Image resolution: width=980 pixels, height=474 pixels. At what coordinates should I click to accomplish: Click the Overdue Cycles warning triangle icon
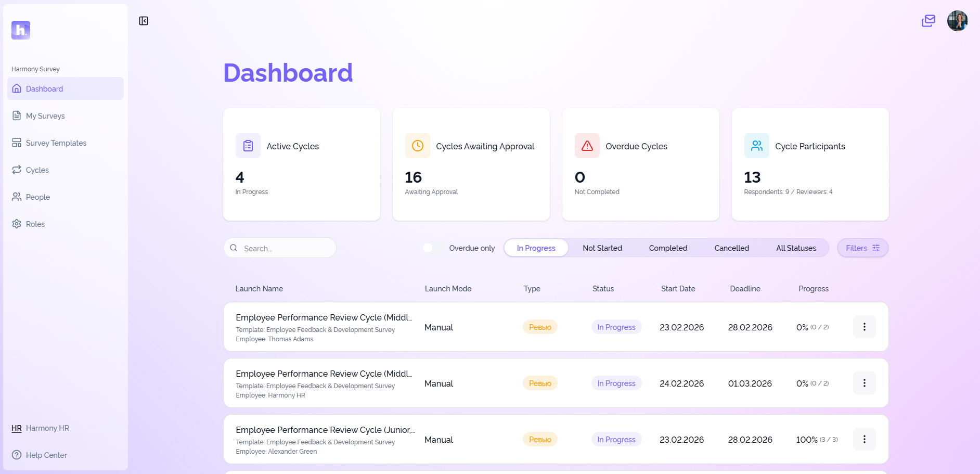(586, 146)
